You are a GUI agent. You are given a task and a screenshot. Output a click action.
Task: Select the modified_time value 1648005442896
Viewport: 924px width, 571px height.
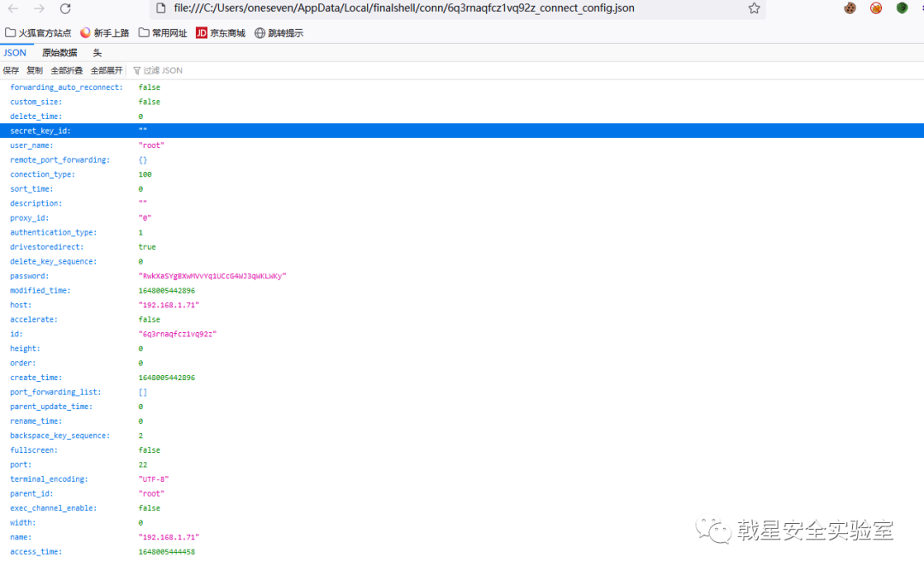click(x=167, y=291)
